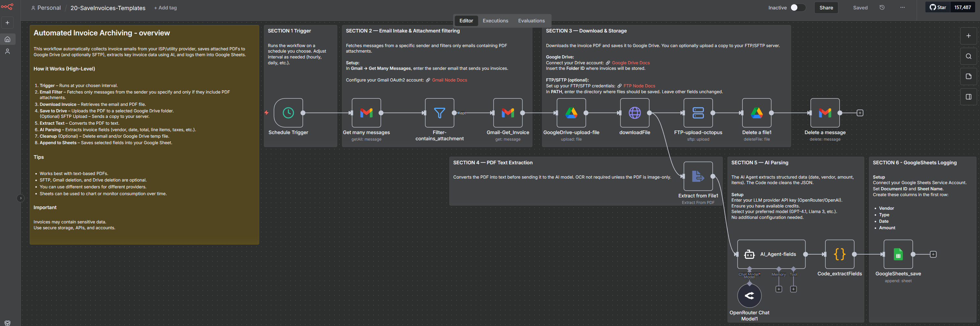Click the Schedule Trigger node icon
The width and height of the screenshot is (980, 326).
click(x=288, y=113)
